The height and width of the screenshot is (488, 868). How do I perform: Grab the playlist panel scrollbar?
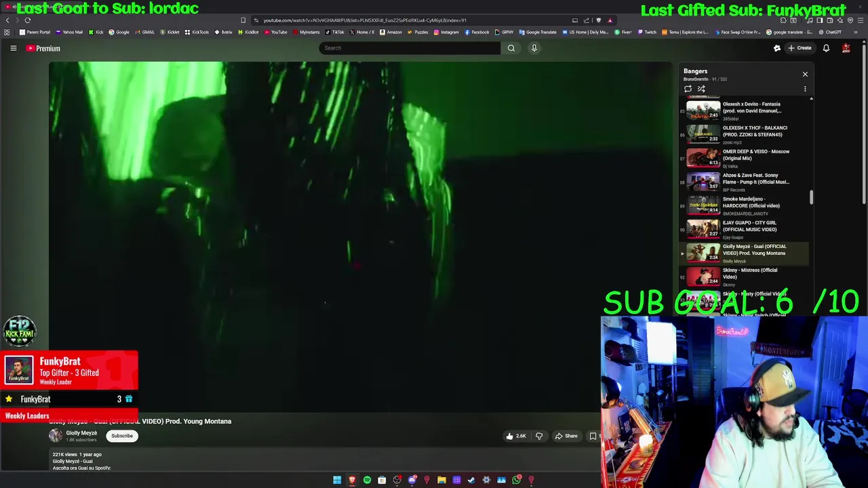coord(811,197)
